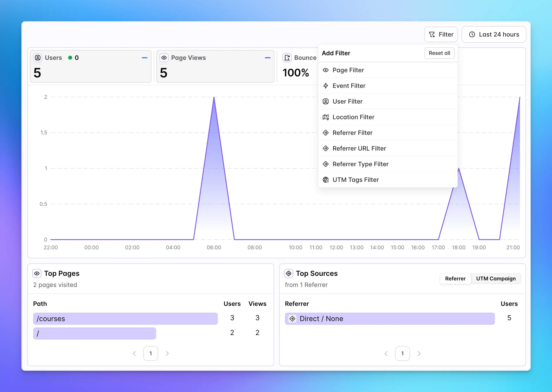Go to next page in Top Pages
This screenshot has height=392, width=552.
(x=167, y=353)
